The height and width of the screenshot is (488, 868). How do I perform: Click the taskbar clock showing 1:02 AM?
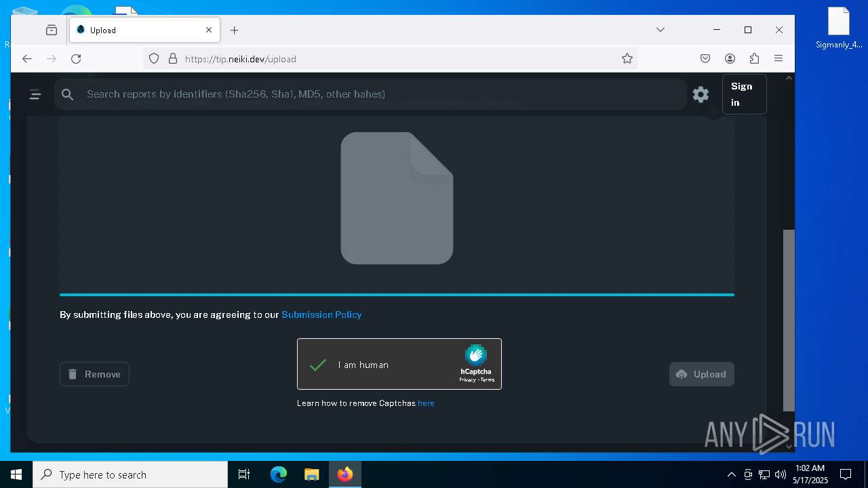click(810, 474)
